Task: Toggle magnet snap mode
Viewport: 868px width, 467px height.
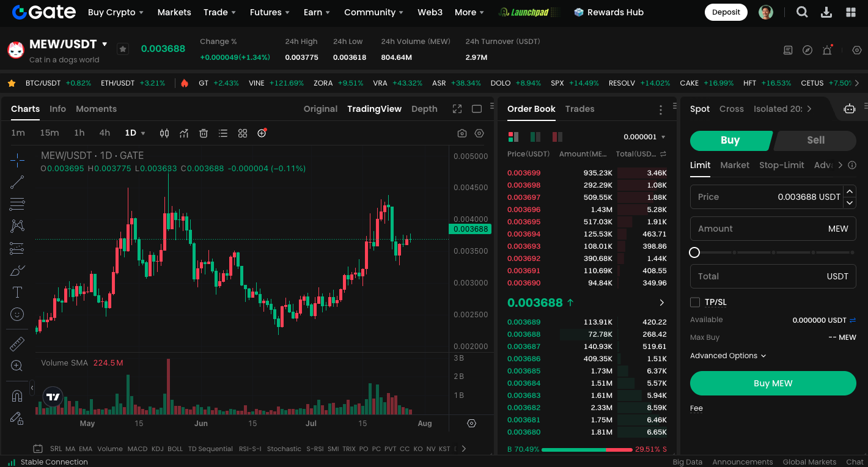Action: click(17, 396)
